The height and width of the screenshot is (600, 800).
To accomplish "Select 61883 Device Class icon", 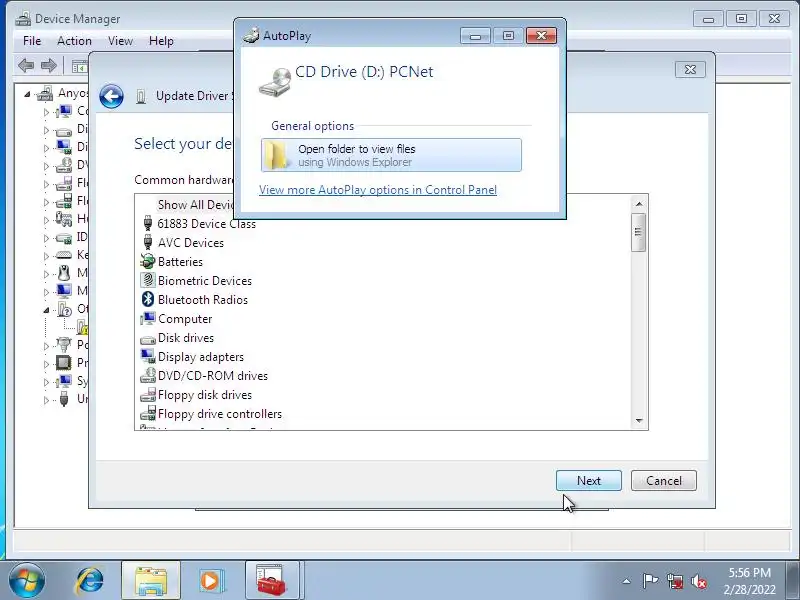I will (x=148, y=223).
